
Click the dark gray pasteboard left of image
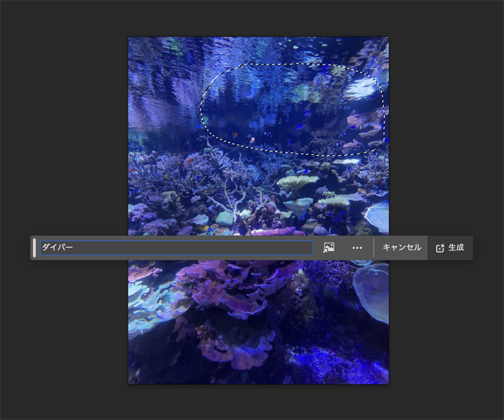point(63,140)
